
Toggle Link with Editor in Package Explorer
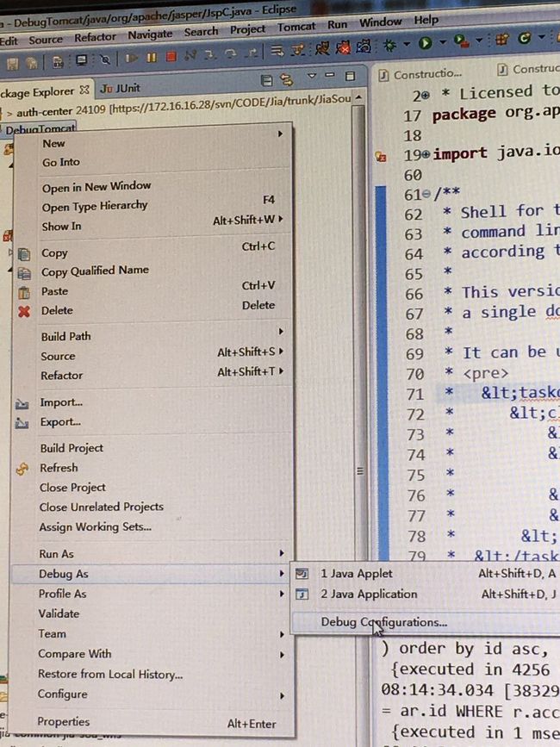pos(287,79)
